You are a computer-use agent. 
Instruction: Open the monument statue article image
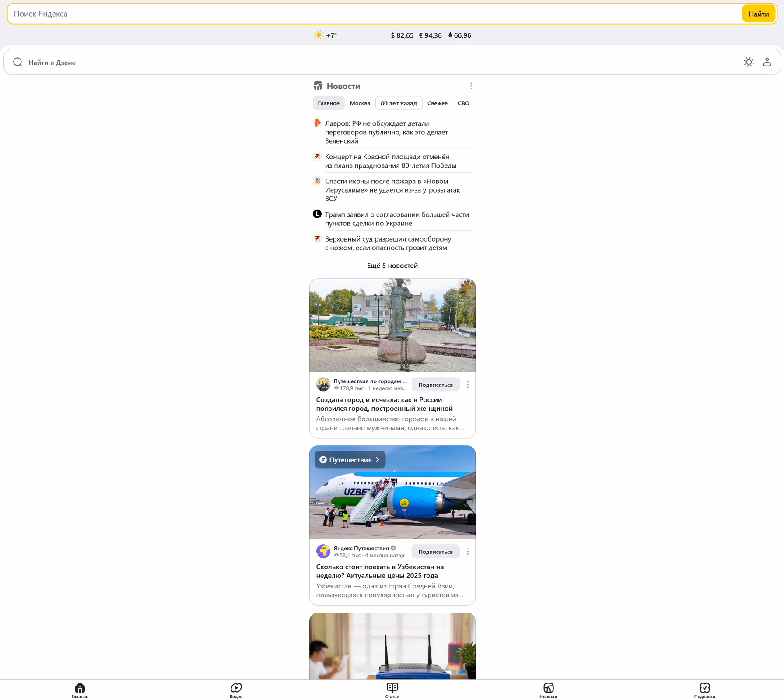[392, 325]
